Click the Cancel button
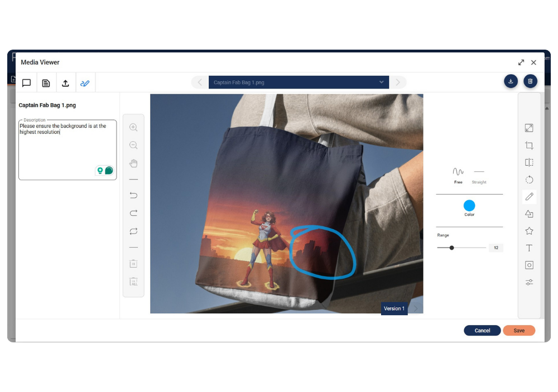The height and width of the screenshot is (392, 558). (482, 331)
